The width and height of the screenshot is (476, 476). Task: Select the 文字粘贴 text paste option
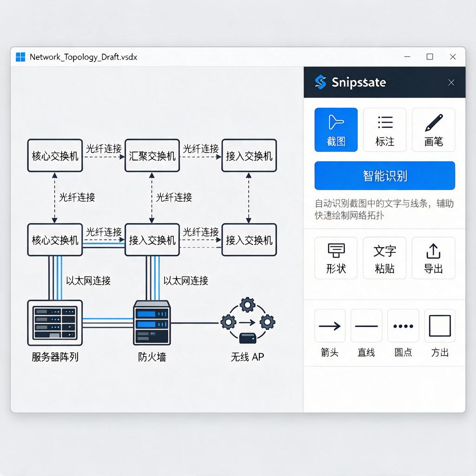[x=384, y=258]
